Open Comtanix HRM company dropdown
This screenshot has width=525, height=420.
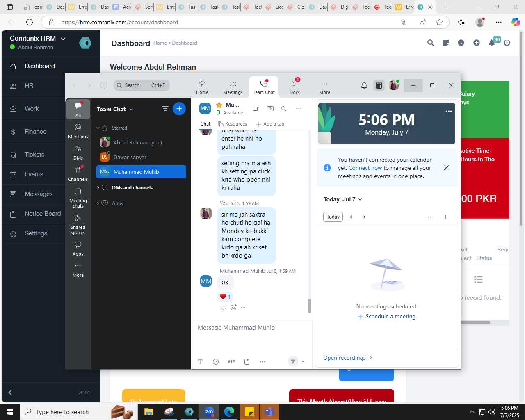coord(38,38)
